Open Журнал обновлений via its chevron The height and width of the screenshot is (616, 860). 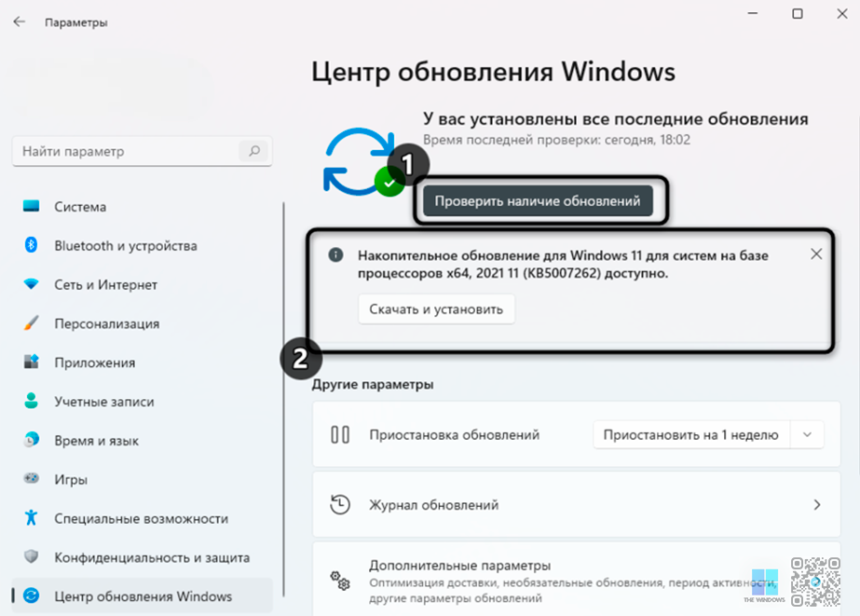tap(816, 505)
